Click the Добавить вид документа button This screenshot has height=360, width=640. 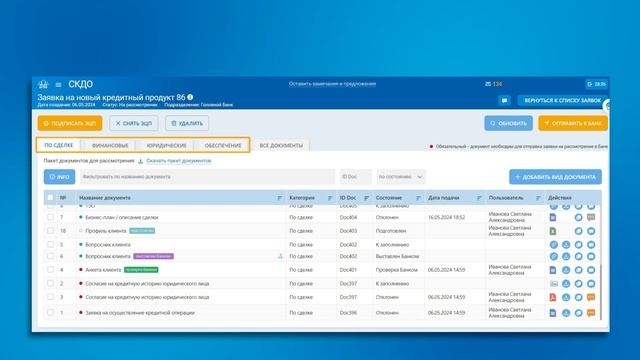(x=555, y=177)
